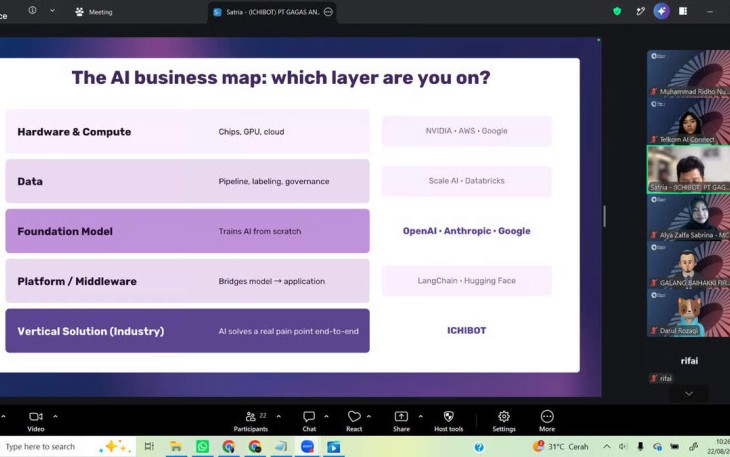Open the AI Companion sparkle button
The image size is (730, 457).
[x=662, y=11]
